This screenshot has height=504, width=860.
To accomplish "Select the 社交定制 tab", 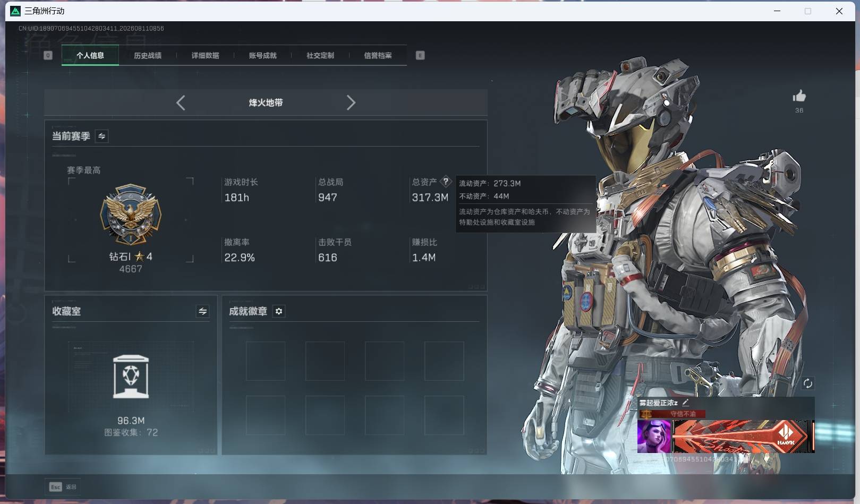I will coord(320,55).
